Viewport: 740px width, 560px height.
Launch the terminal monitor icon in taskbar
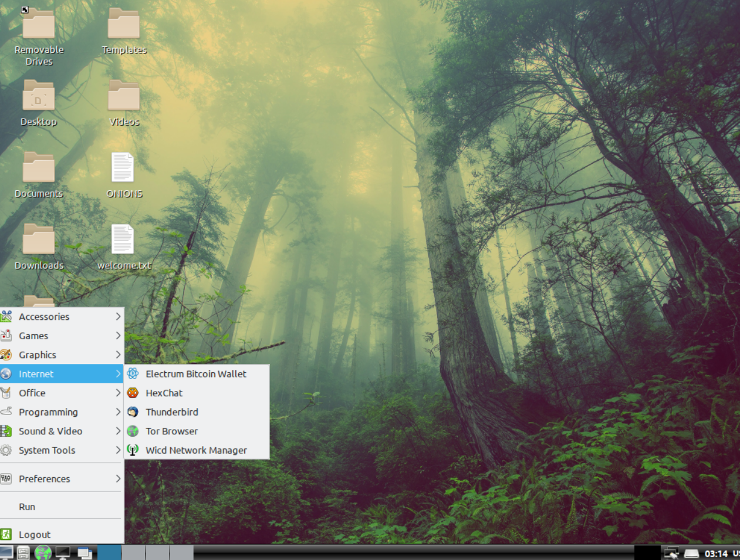(x=63, y=553)
